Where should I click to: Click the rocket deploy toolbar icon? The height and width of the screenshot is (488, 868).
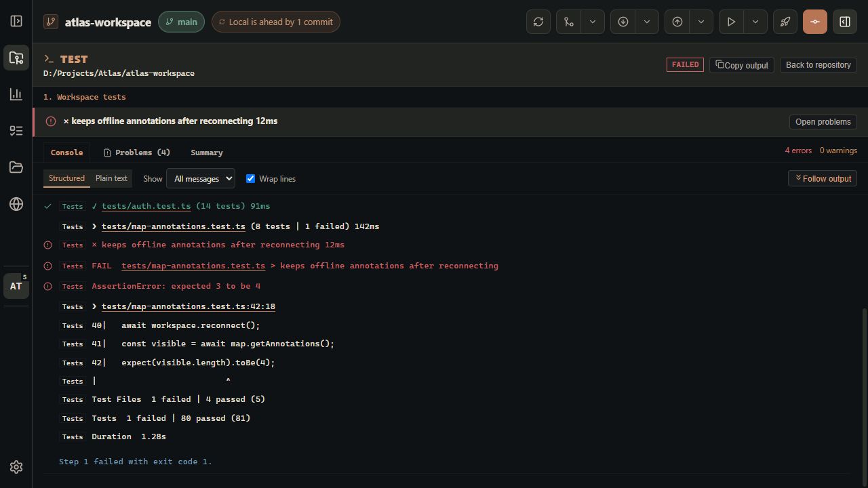coord(785,22)
